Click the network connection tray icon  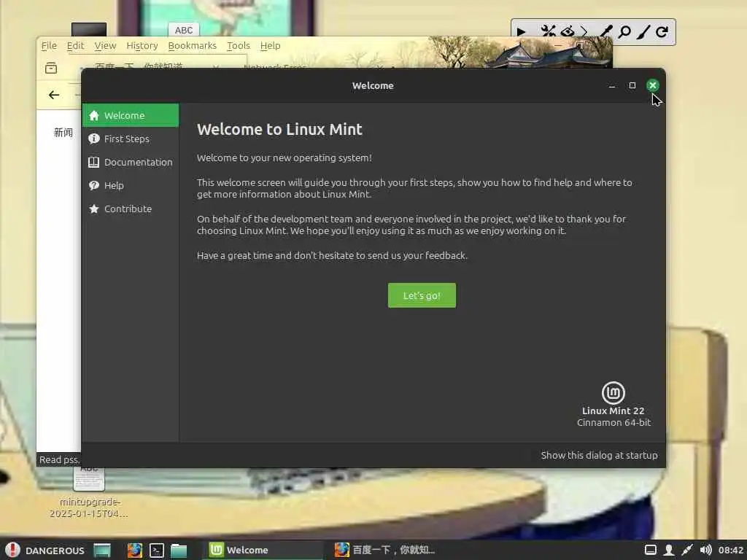[x=687, y=550]
